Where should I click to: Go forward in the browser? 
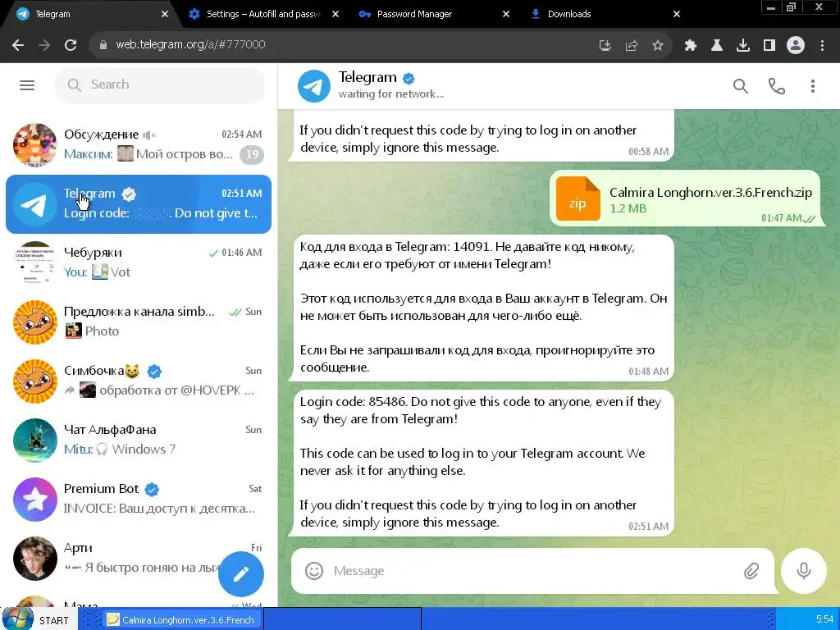point(44,45)
